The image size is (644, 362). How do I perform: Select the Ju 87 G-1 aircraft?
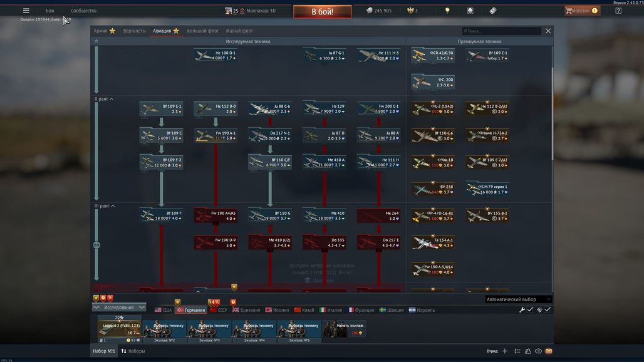click(325, 55)
